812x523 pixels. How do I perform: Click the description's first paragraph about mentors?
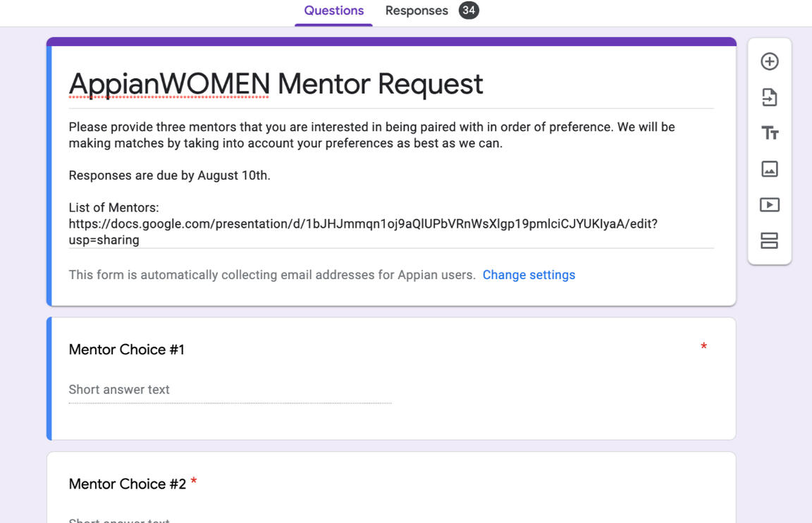(x=371, y=135)
